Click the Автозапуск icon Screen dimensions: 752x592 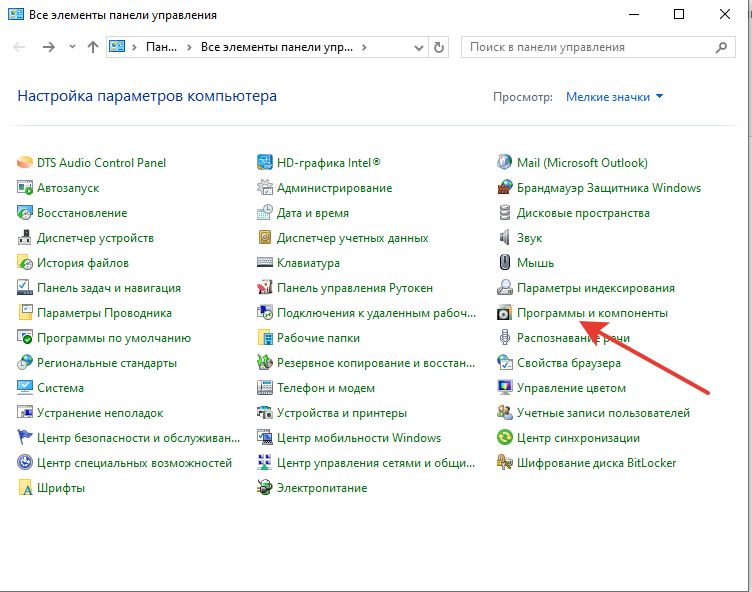24,188
